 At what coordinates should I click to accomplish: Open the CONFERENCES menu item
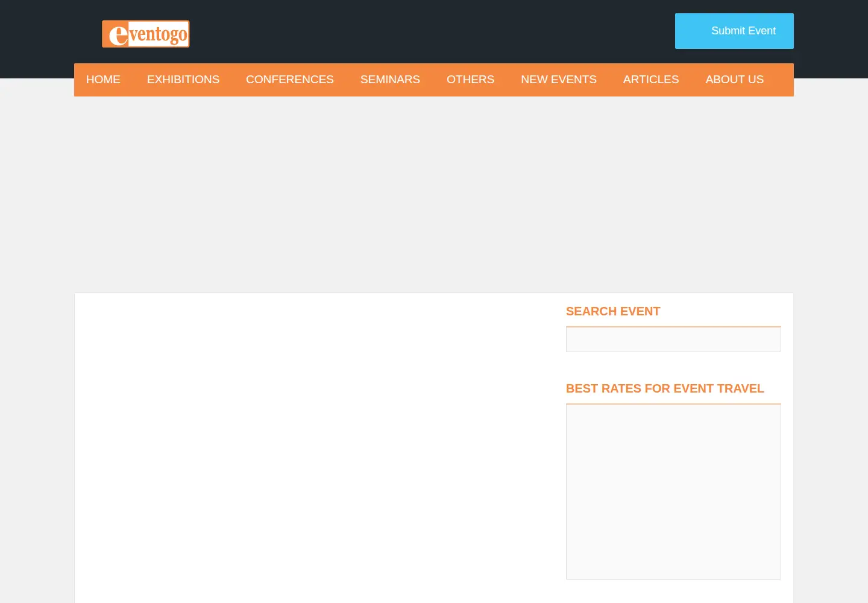pyautogui.click(x=290, y=80)
